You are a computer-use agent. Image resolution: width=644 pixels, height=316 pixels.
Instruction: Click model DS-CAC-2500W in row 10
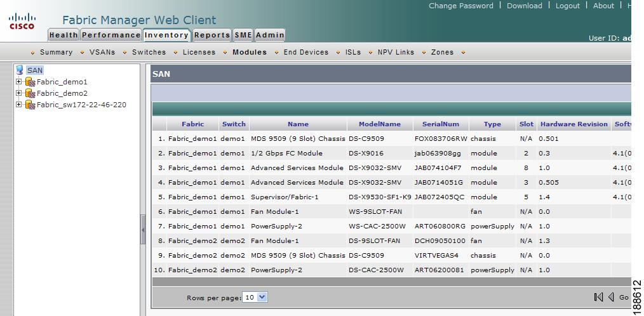376,270
